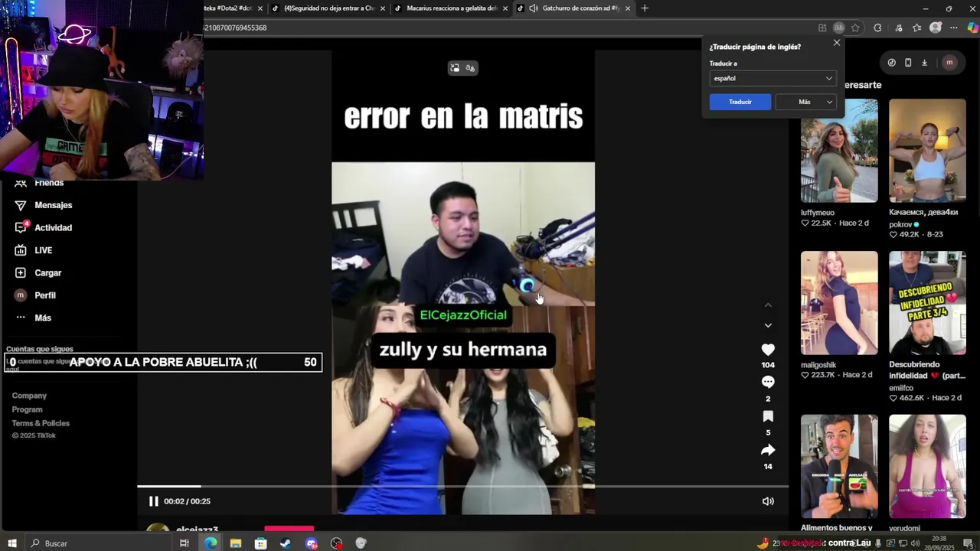Image resolution: width=980 pixels, height=551 pixels.
Task: Click the video translate overlay icon
Action: tap(470, 68)
